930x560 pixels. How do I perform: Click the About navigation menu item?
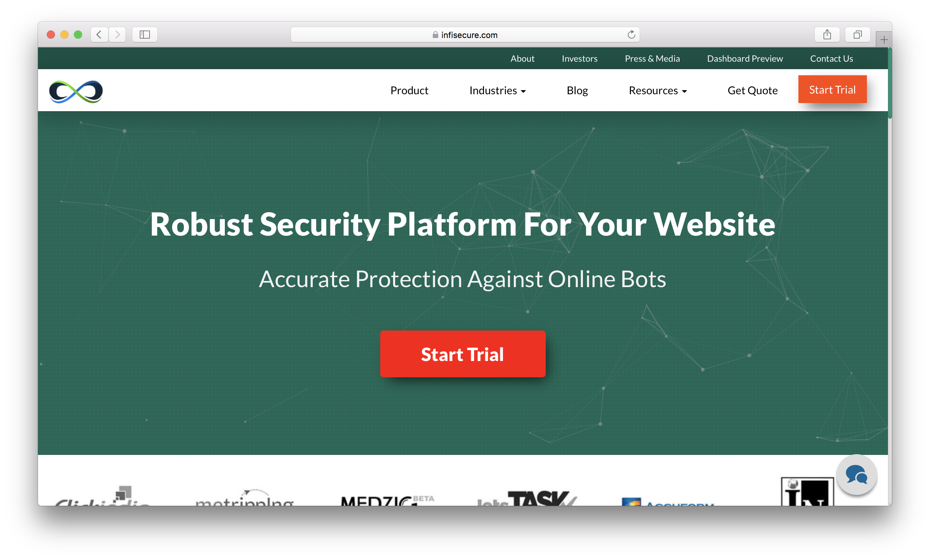click(523, 58)
